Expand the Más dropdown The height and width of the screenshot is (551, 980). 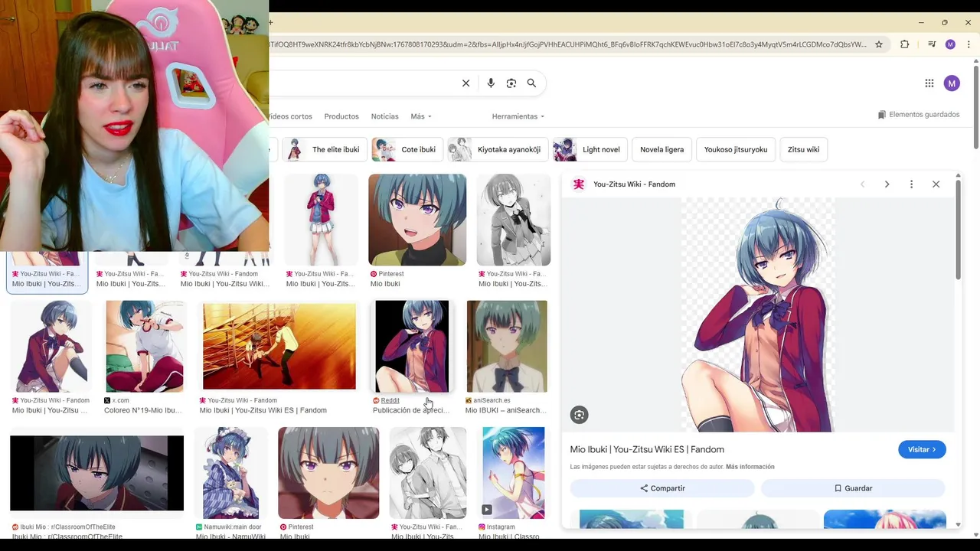click(421, 116)
